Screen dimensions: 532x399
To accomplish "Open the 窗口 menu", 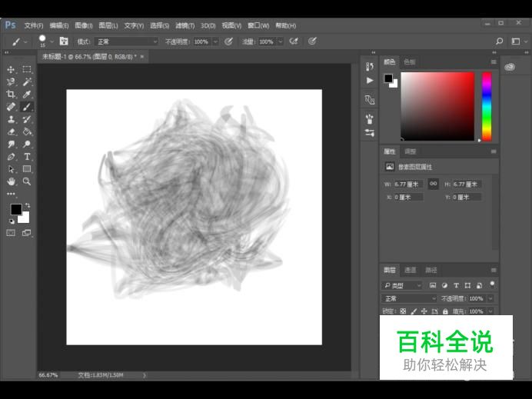I will (258, 25).
